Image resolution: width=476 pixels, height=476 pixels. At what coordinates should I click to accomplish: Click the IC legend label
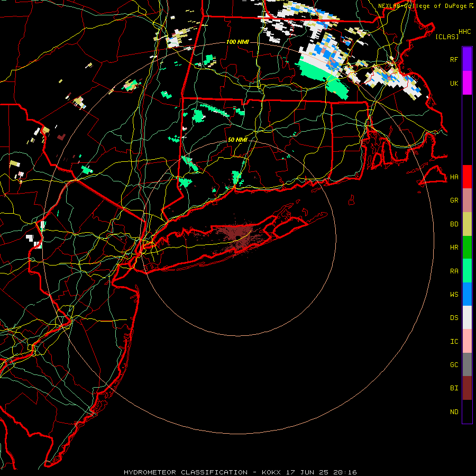coord(454,342)
